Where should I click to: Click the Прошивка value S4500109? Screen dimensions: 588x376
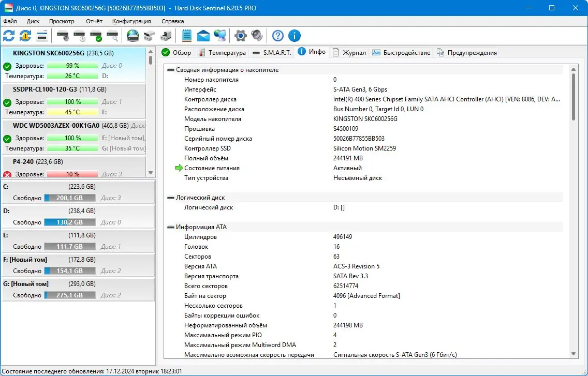pos(345,129)
